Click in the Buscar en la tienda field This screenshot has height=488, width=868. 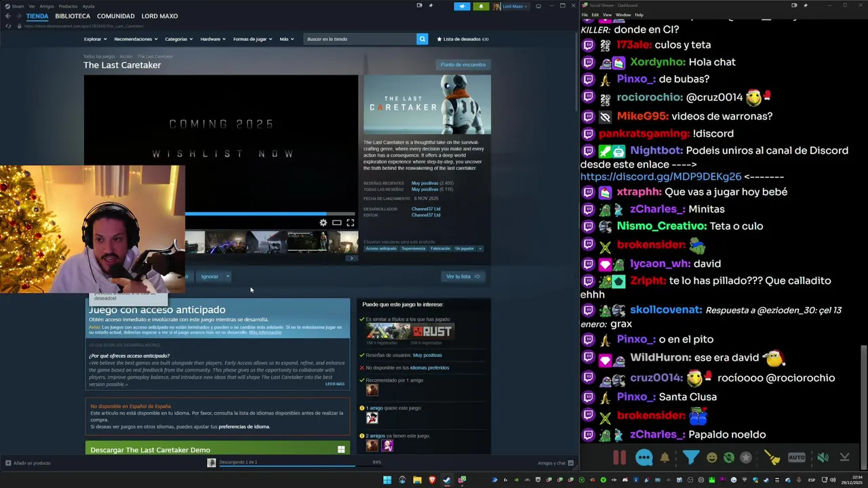[359, 39]
